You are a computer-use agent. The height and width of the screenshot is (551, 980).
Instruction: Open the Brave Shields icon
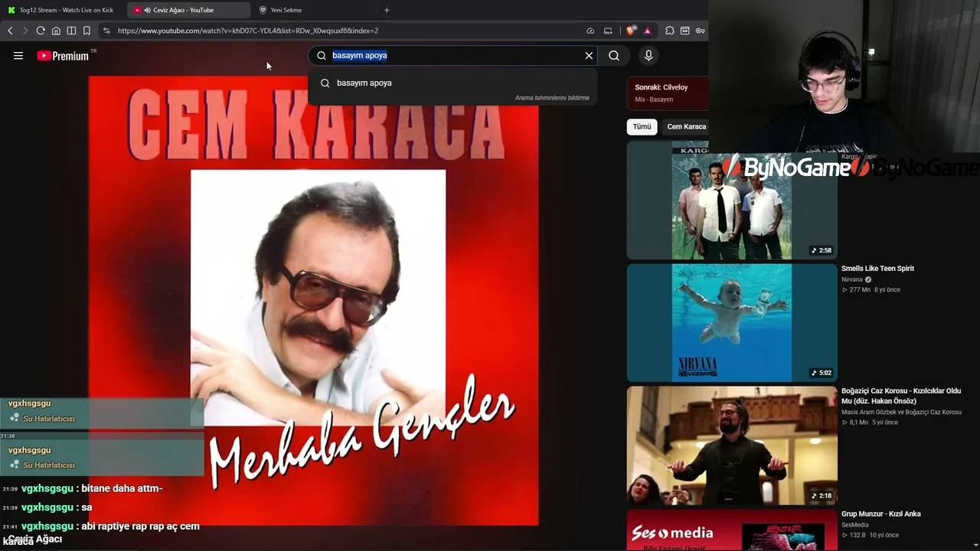click(630, 31)
